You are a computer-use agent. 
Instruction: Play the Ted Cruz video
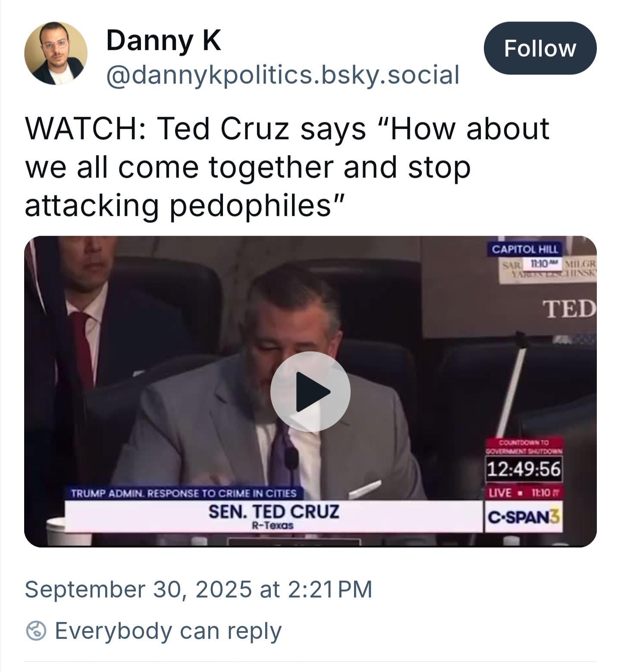(x=310, y=391)
